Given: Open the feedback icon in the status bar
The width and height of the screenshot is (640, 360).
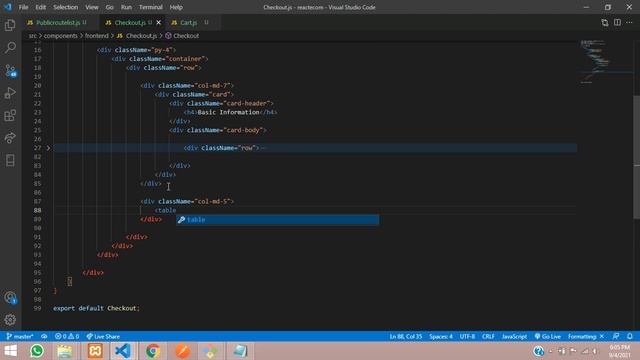Looking at the screenshot, I should coord(616,336).
